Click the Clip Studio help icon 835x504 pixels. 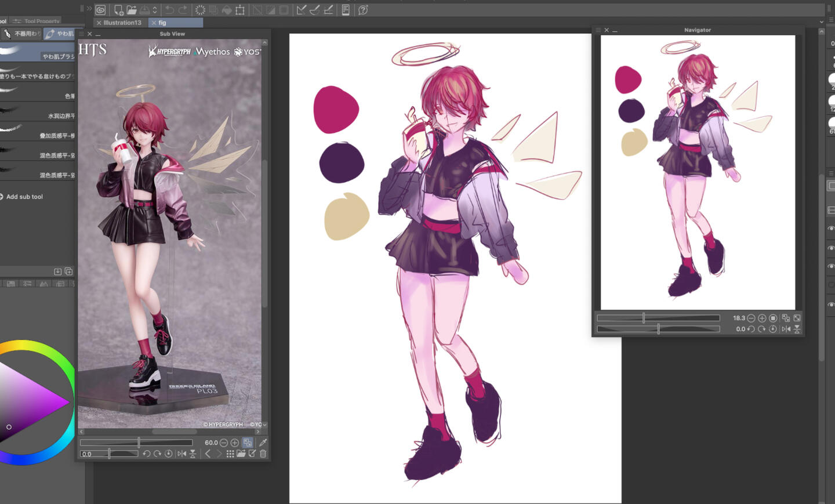point(363,10)
